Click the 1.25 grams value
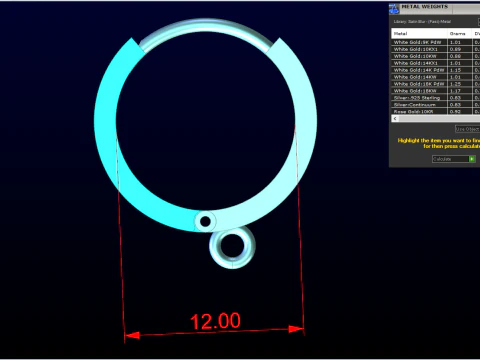 coord(455,84)
